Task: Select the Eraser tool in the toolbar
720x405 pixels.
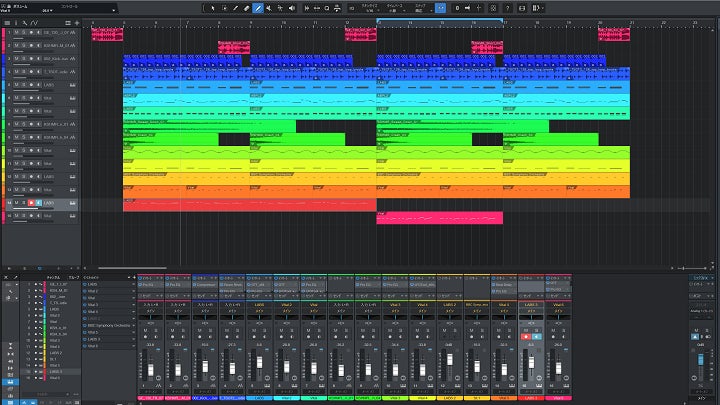Action: click(x=247, y=8)
